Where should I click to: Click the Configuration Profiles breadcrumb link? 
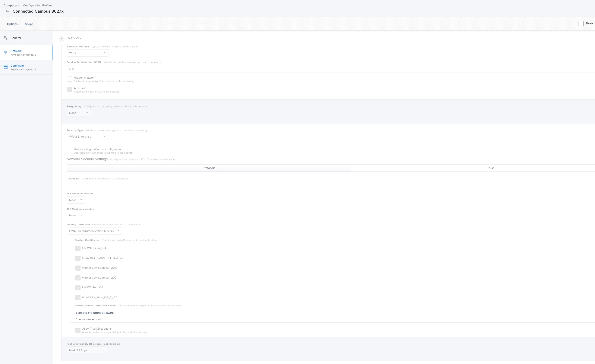38,5
